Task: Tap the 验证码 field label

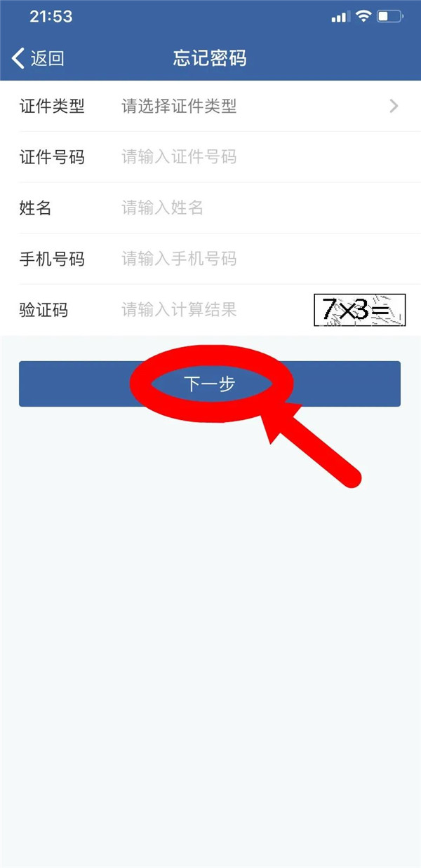Action: (x=44, y=309)
